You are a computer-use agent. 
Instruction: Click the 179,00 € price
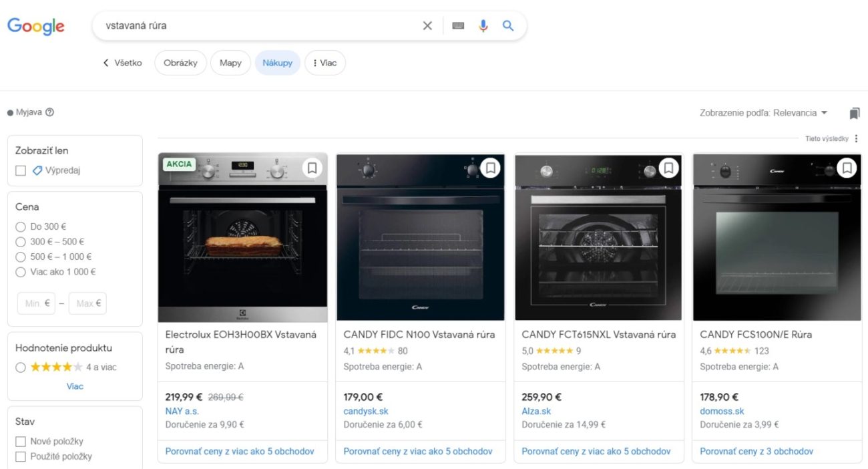(x=363, y=397)
